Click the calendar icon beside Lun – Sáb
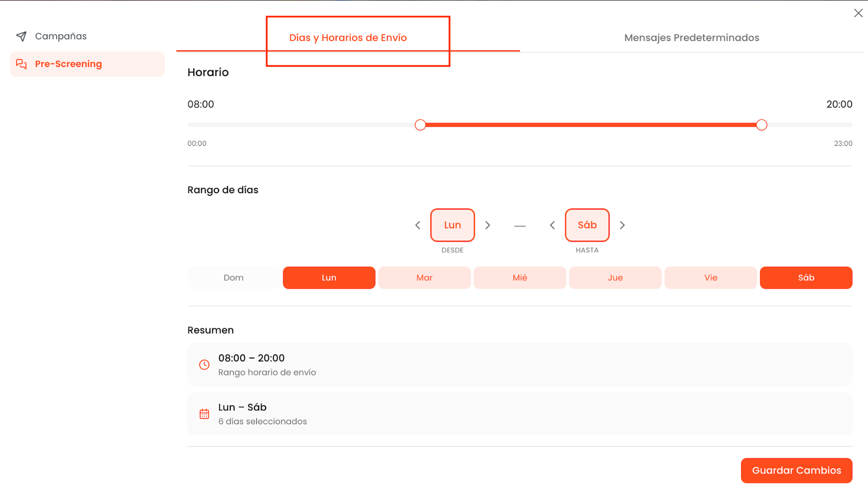Screen dimensions: 868x497 pos(204,414)
